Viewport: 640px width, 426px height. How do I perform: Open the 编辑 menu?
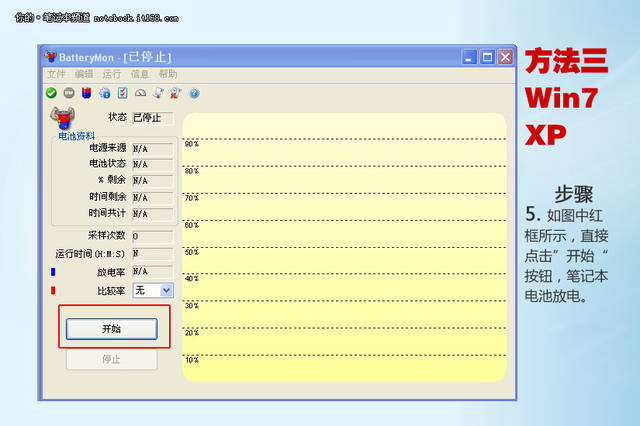(84, 74)
